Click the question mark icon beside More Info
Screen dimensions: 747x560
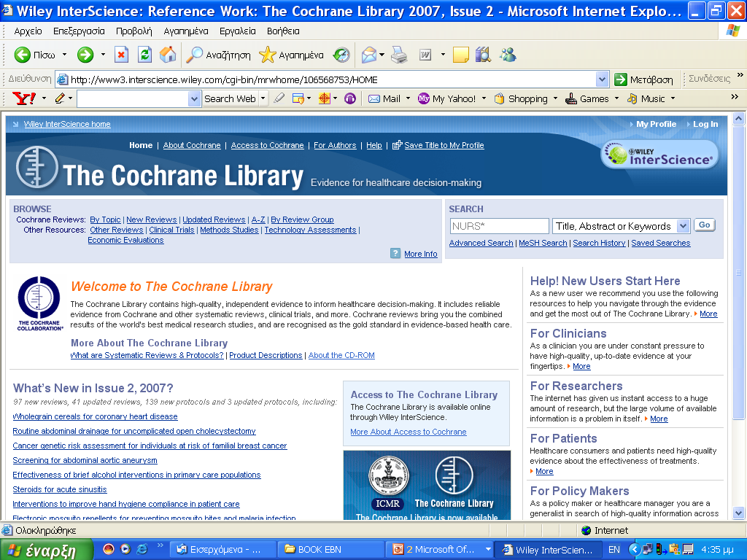[x=395, y=253]
